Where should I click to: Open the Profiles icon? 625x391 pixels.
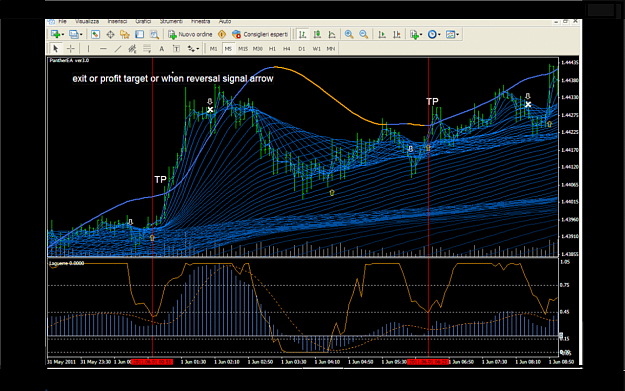coord(73,34)
